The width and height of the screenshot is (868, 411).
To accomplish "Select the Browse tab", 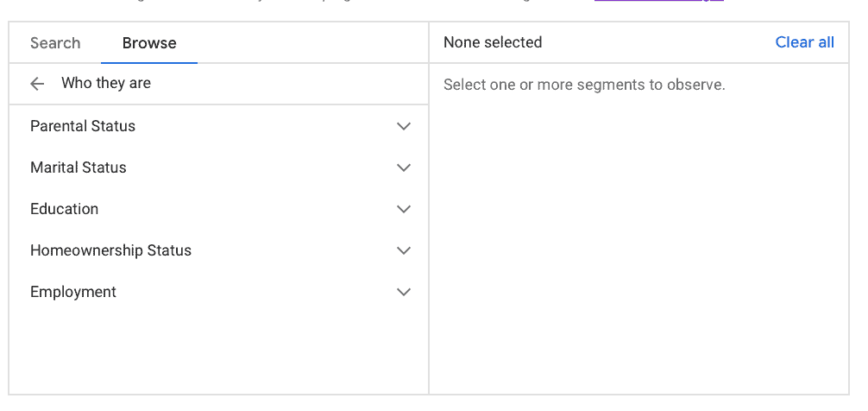I will point(149,43).
